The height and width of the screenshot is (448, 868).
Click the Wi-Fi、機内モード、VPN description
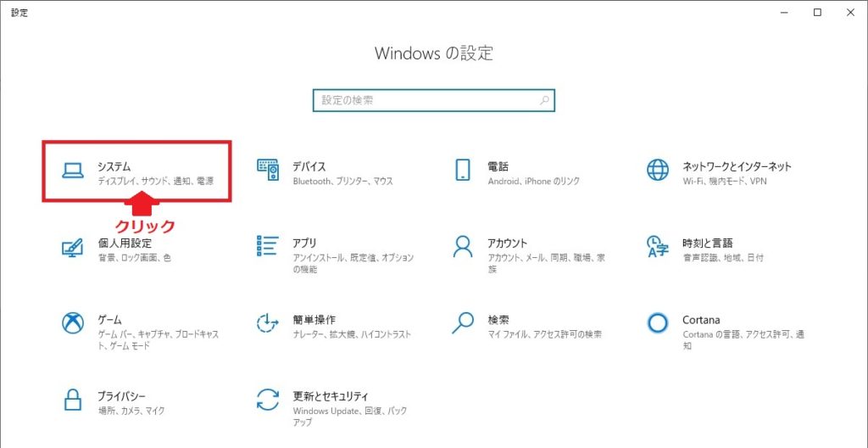pos(725,182)
